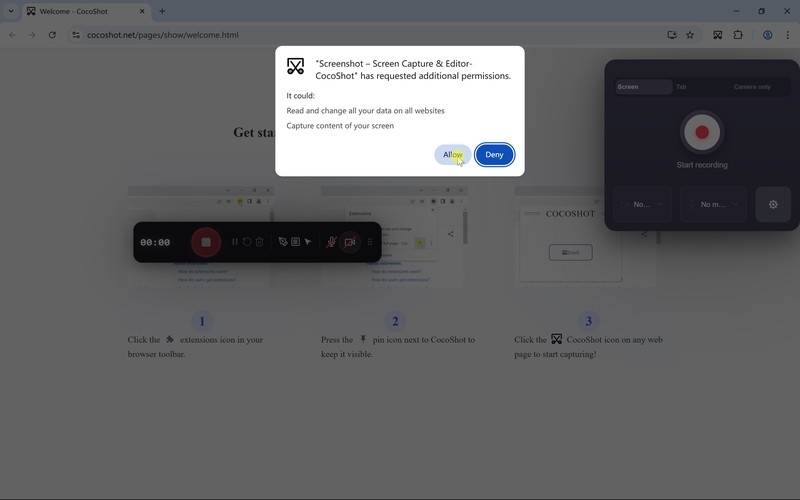Click the install app icon in address bar
Image resolution: width=800 pixels, height=500 pixels.
click(672, 35)
